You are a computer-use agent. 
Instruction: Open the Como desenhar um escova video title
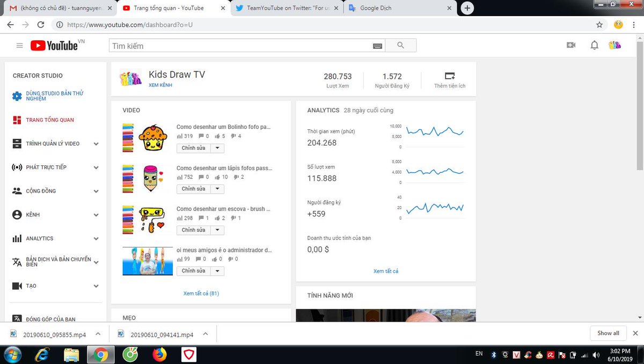223,209
